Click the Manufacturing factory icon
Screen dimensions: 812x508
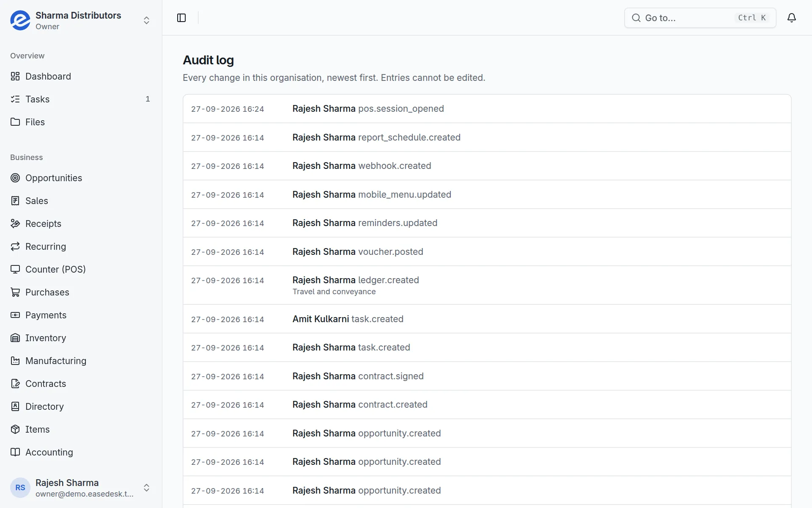15,361
